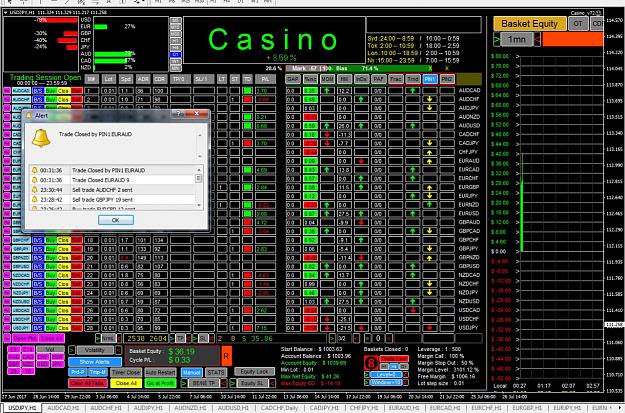Click the magenta chart icon on USDJPY row

coord(7,328)
